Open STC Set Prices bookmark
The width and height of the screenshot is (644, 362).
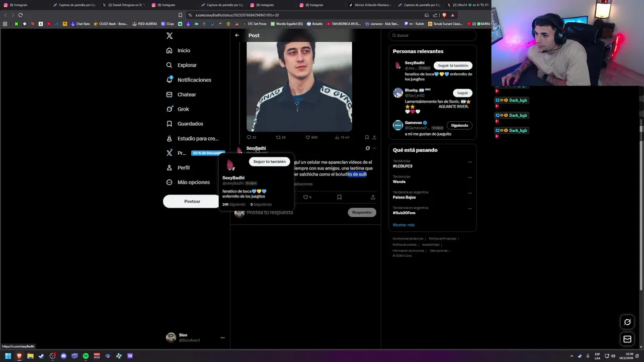pos(255,24)
